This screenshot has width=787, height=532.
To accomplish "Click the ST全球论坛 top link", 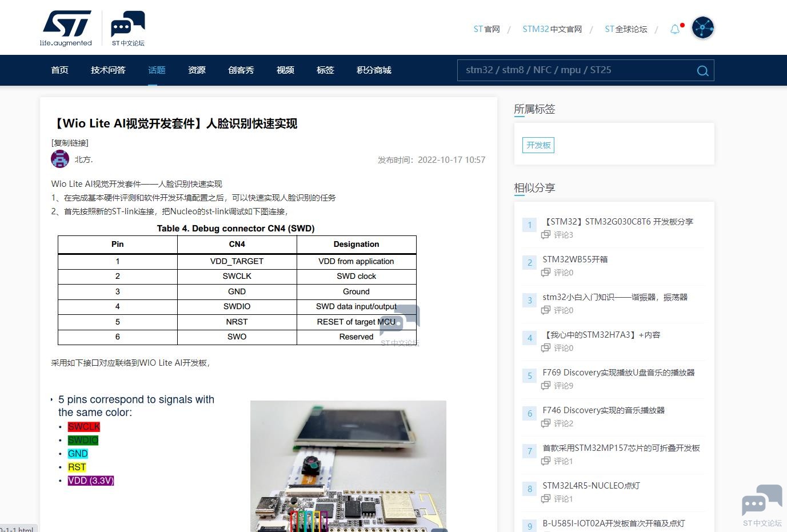I will click(626, 29).
